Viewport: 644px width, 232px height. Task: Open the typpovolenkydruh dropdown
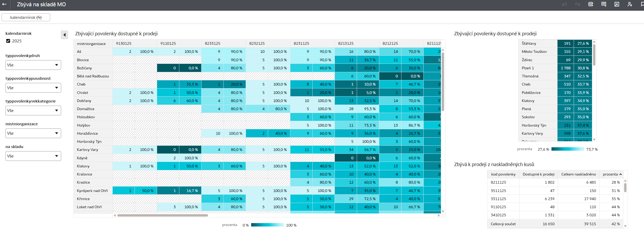point(33,65)
